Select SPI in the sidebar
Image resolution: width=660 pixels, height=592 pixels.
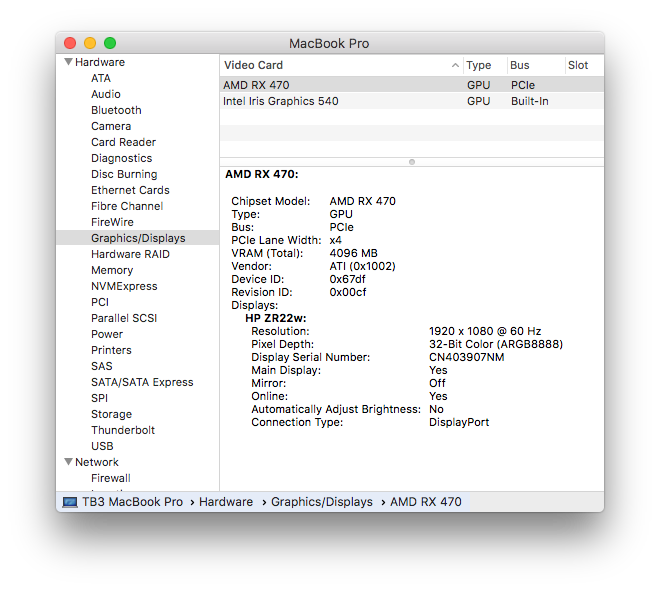99,398
